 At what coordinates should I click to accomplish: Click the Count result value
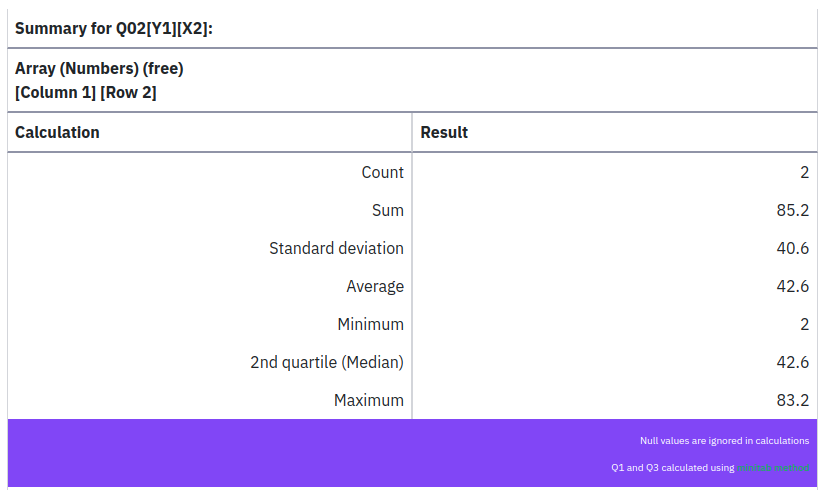tap(804, 172)
